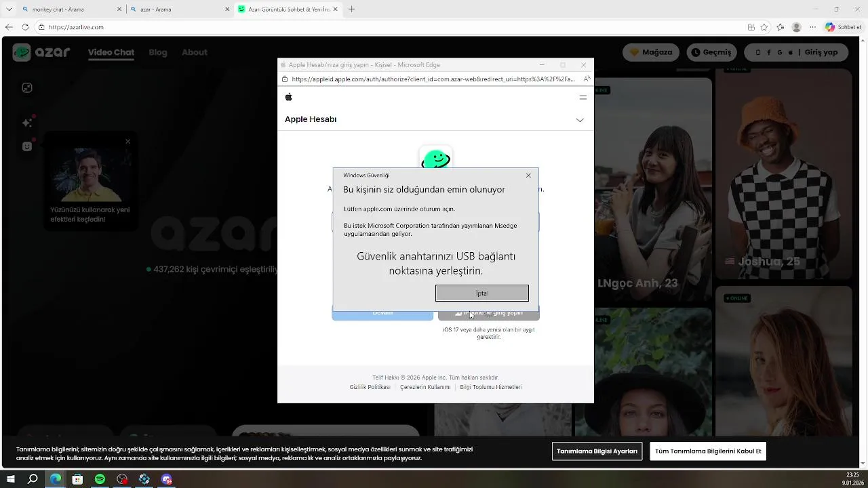868x488 pixels.
Task: Open the About menu item
Action: [195, 52]
